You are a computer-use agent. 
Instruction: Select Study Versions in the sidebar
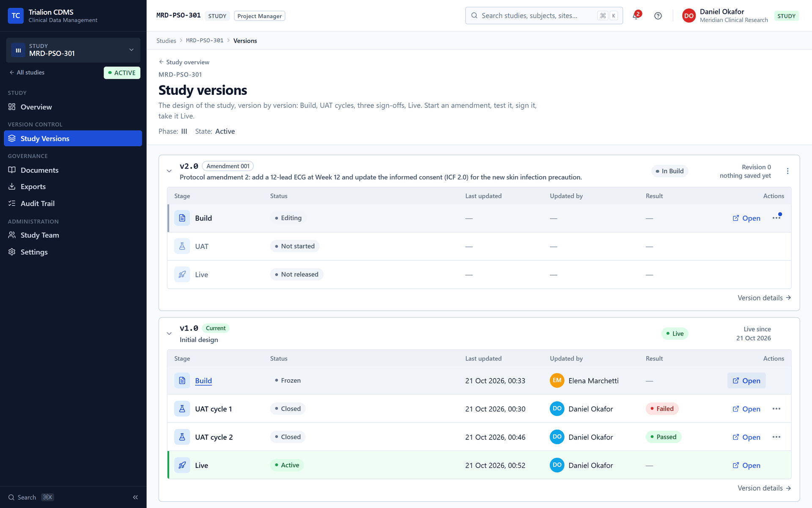(x=73, y=138)
